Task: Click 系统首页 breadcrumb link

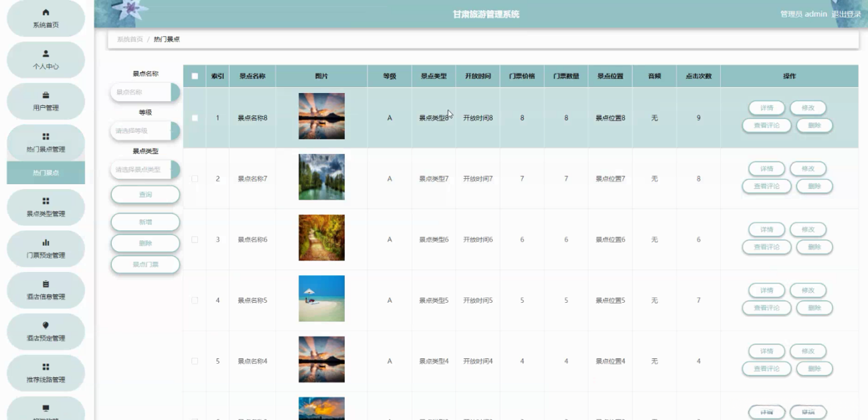Action: [x=130, y=40]
